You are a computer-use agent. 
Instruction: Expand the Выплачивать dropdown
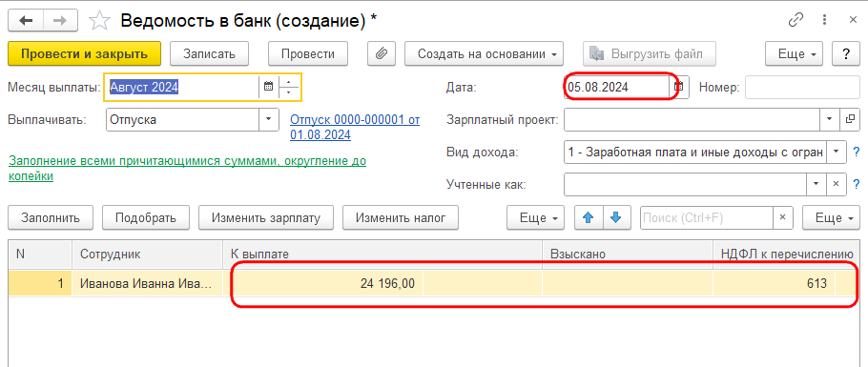point(269,119)
